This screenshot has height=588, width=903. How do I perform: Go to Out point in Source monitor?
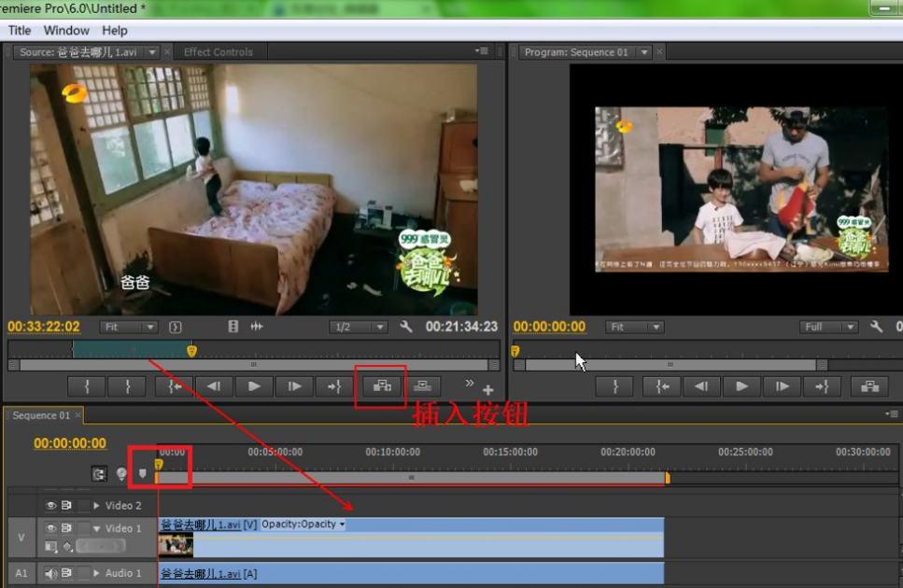pyautogui.click(x=334, y=386)
